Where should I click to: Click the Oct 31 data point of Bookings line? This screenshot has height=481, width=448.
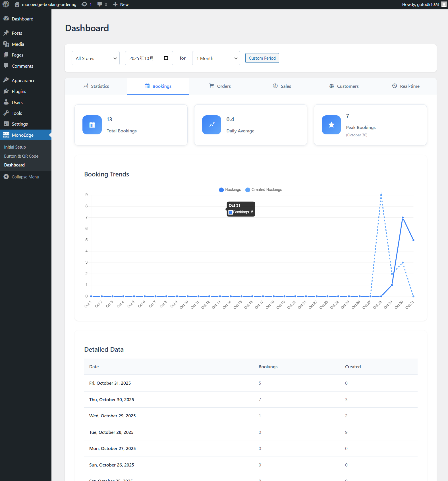[413, 240]
